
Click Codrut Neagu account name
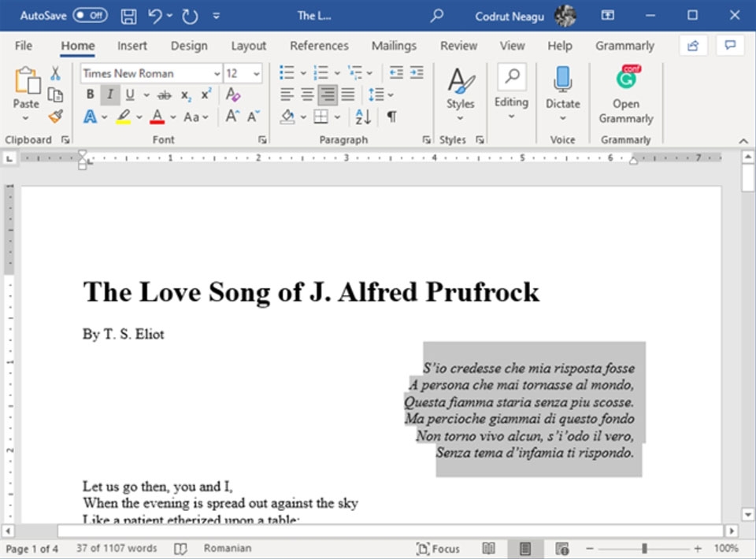[x=510, y=17]
